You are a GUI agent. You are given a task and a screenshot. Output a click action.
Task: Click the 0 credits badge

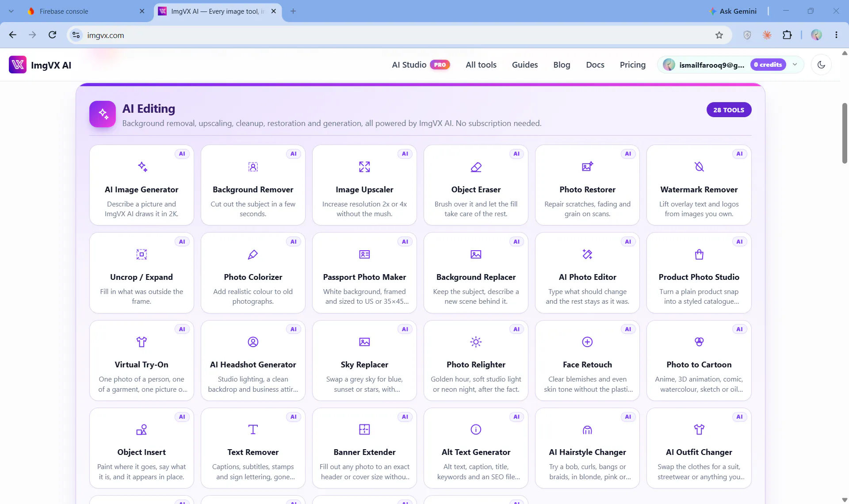click(768, 65)
